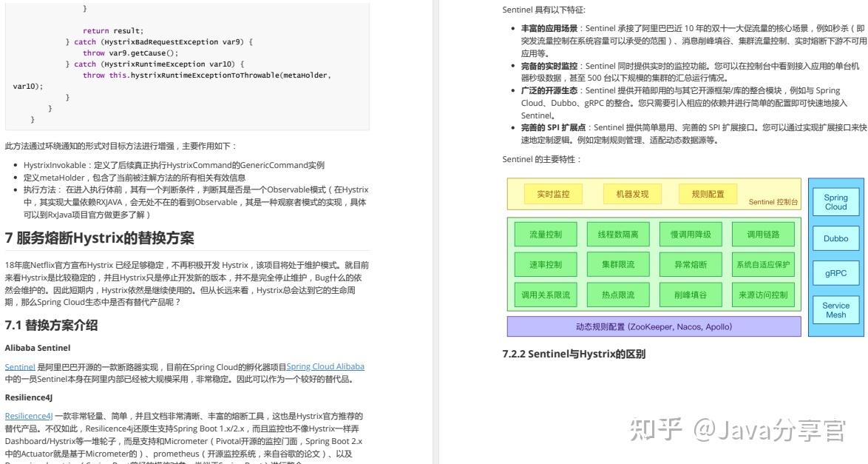
Task: Click the text Sentinel 的主要特性:
Action: [541, 159]
